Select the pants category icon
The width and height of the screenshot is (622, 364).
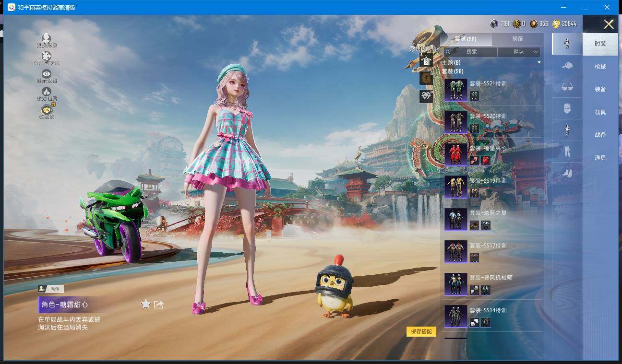pos(567,152)
